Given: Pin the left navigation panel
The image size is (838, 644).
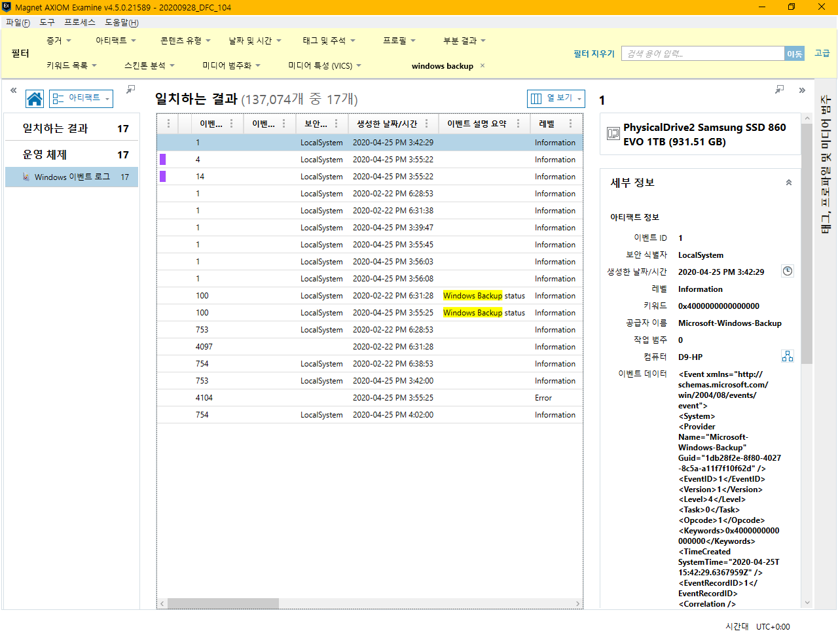Looking at the screenshot, I should click(x=131, y=89).
